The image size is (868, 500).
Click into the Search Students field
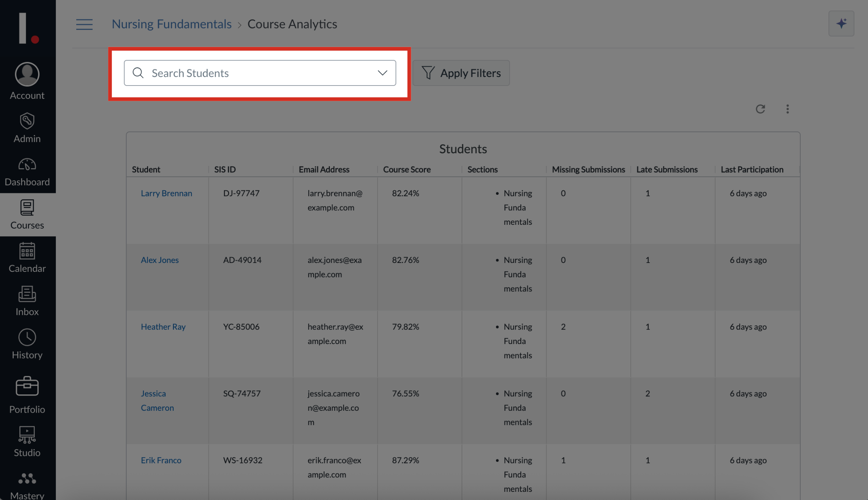click(x=260, y=73)
